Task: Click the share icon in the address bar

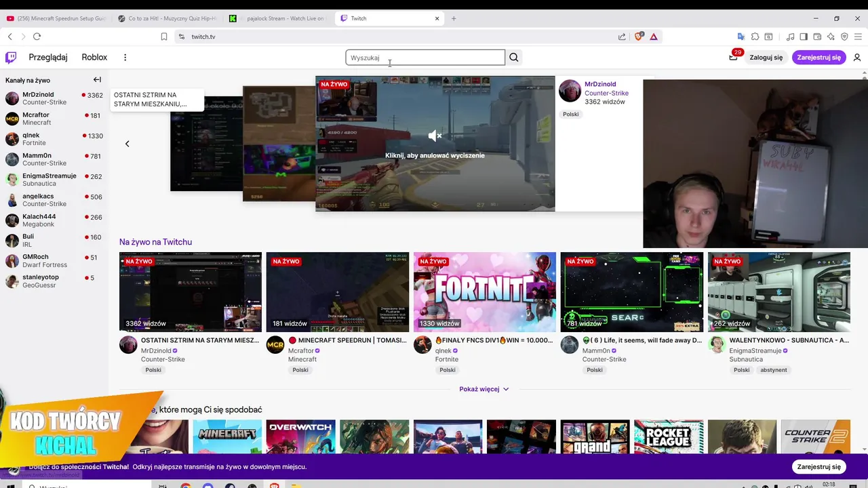Action: 622,37
